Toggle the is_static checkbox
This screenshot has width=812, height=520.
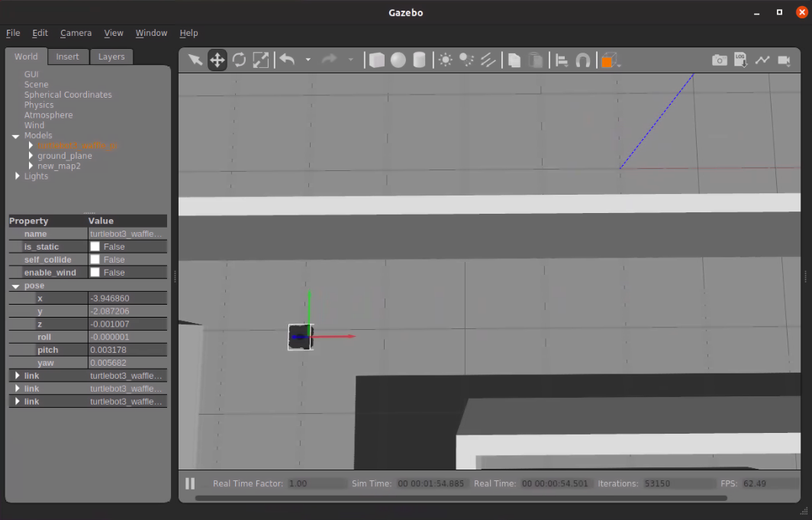(x=95, y=247)
